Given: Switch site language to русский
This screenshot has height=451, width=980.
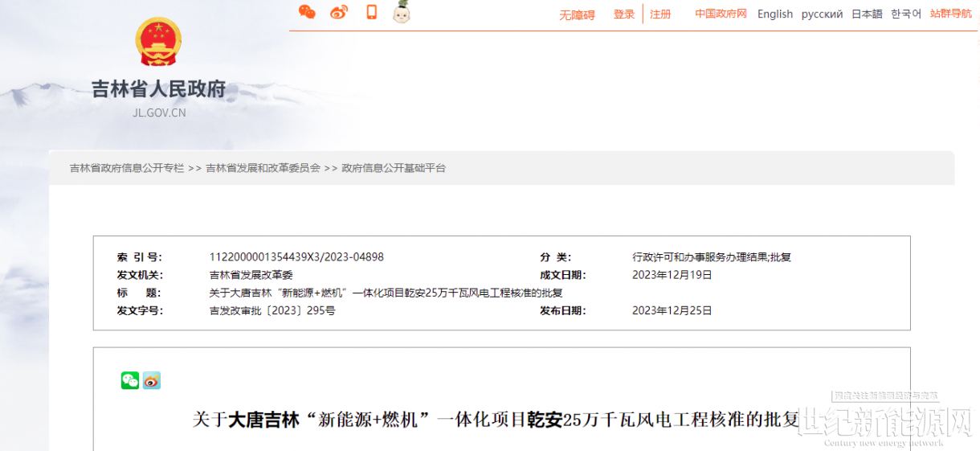Looking at the screenshot, I should click(822, 14).
